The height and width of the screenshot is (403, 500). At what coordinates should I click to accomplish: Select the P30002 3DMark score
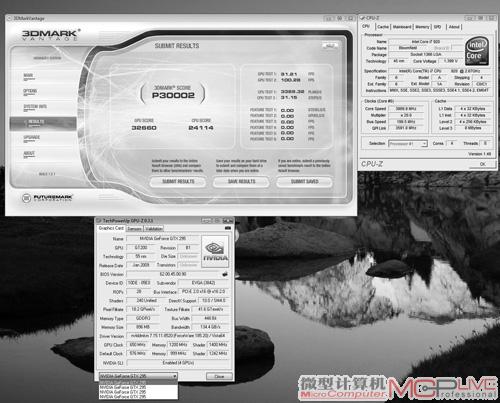point(173,95)
